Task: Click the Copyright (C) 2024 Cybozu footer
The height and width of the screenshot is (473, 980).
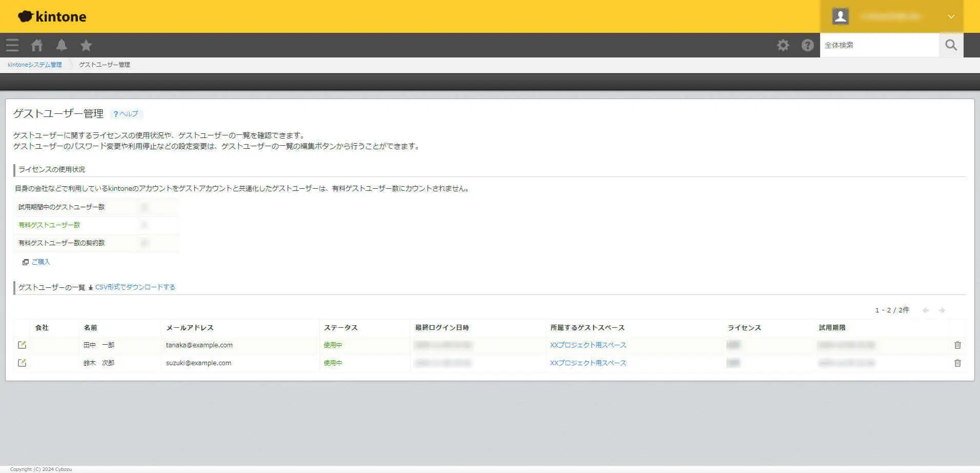Action: [x=41, y=469]
